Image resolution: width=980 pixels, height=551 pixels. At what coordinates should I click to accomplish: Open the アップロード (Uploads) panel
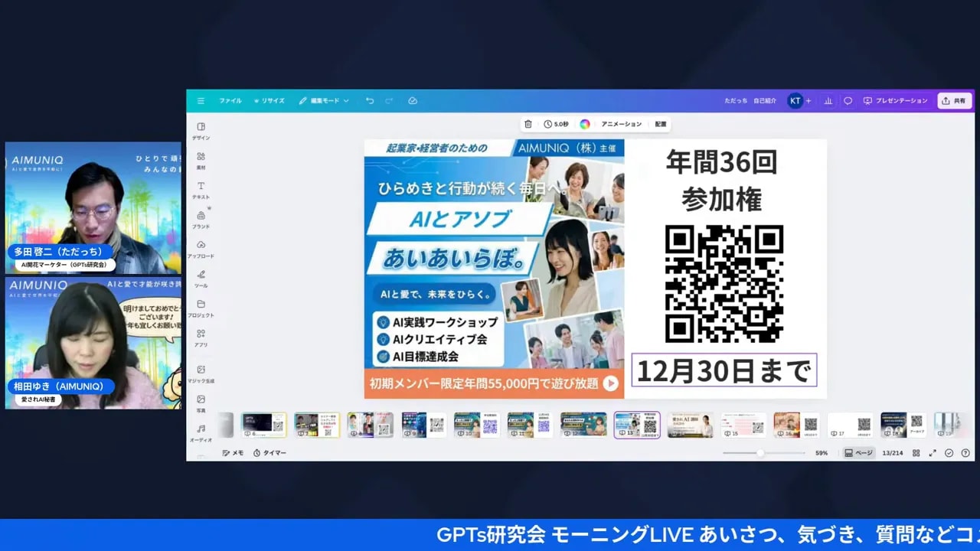point(201,249)
